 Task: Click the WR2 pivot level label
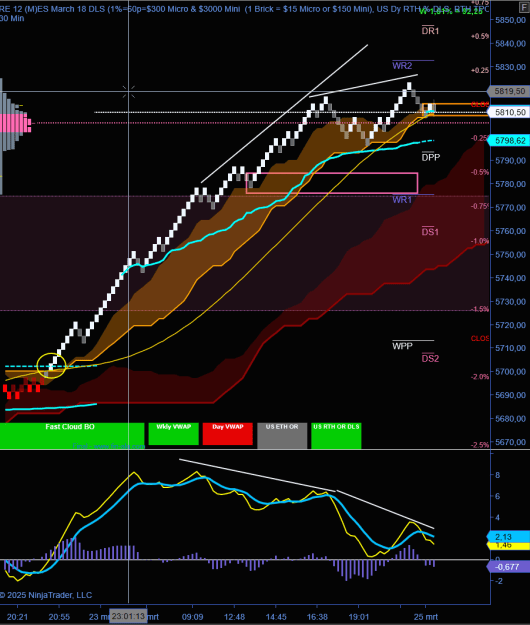402,65
